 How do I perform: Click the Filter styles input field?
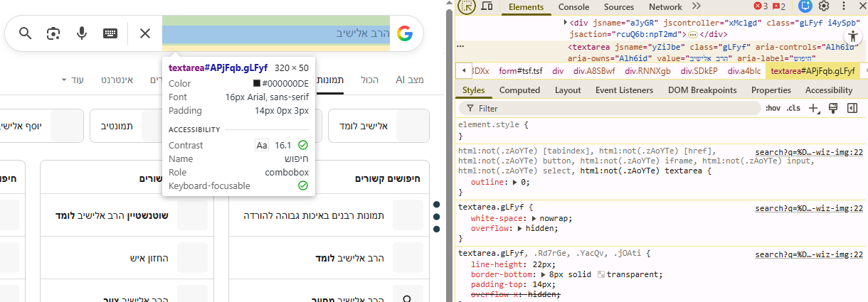tap(612, 108)
